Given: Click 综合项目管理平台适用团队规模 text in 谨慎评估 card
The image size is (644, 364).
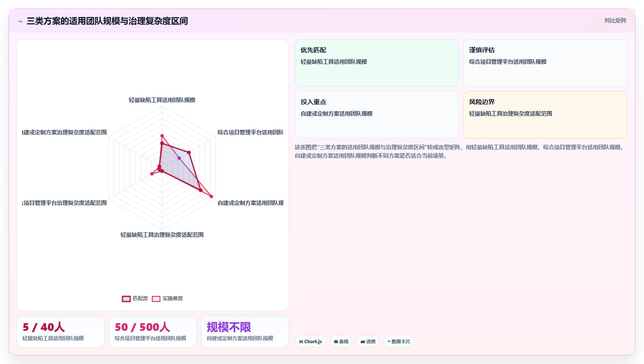Looking at the screenshot, I should tap(508, 62).
